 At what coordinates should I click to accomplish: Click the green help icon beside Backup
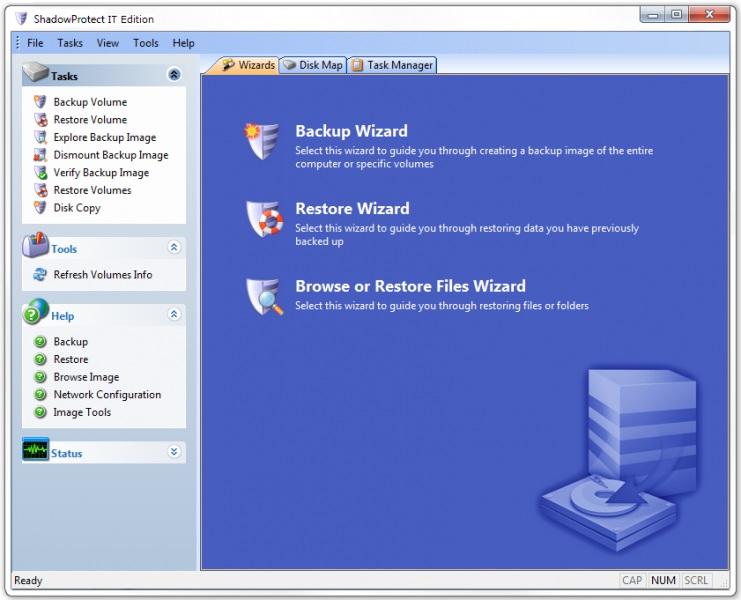40,342
